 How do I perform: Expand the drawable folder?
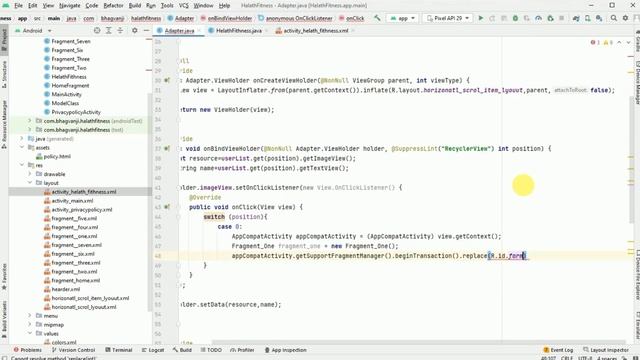(29, 174)
